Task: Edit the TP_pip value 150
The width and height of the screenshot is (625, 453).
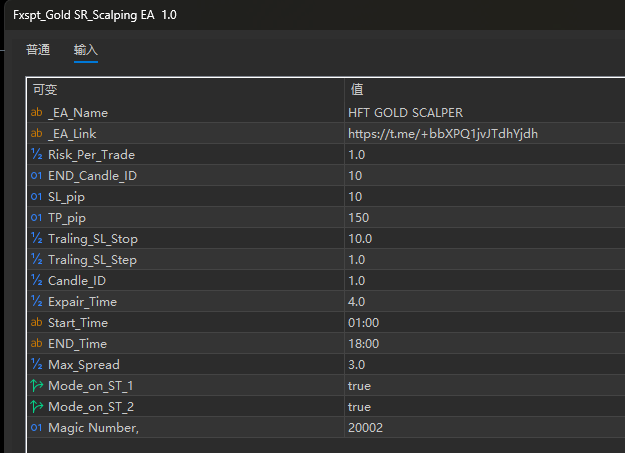Action: (358, 218)
